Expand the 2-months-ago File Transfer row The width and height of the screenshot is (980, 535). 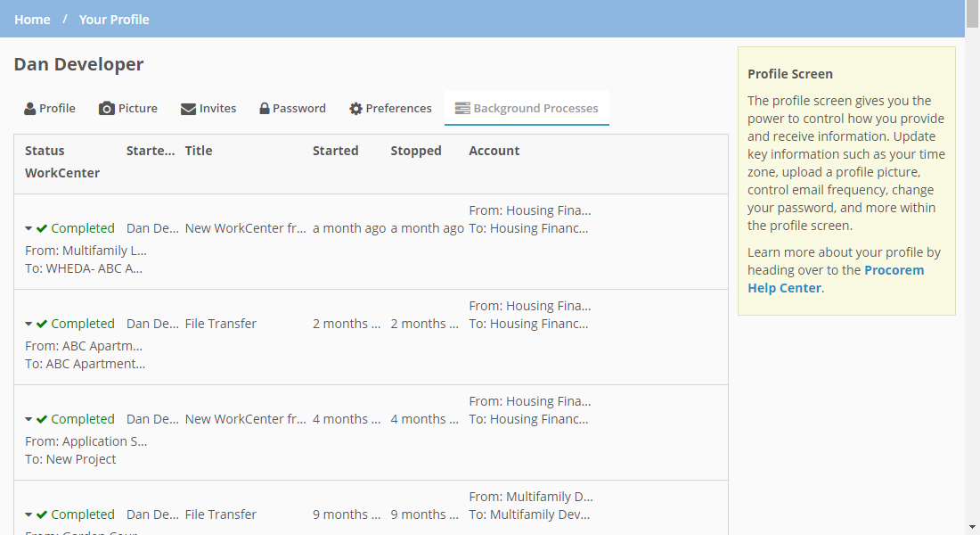click(x=29, y=325)
